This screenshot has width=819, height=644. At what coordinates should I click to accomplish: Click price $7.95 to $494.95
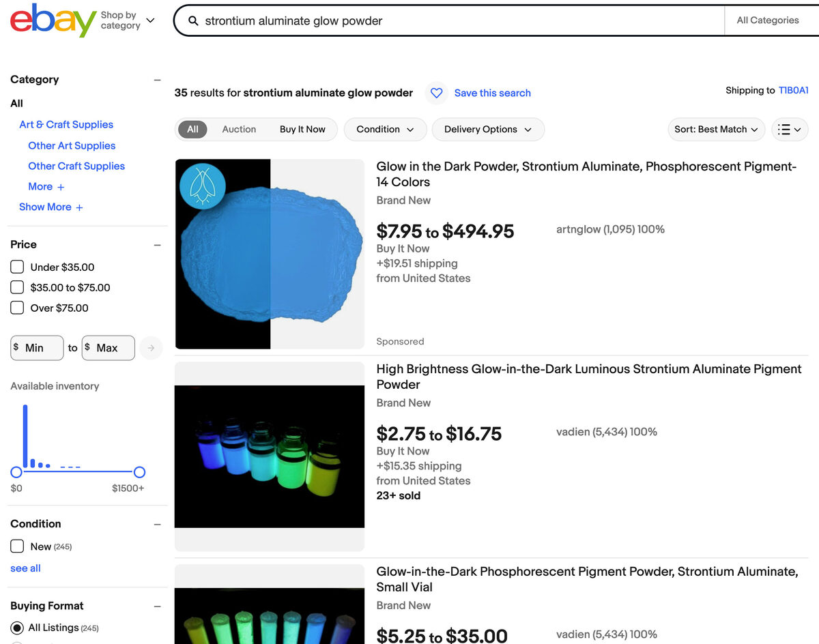click(445, 231)
